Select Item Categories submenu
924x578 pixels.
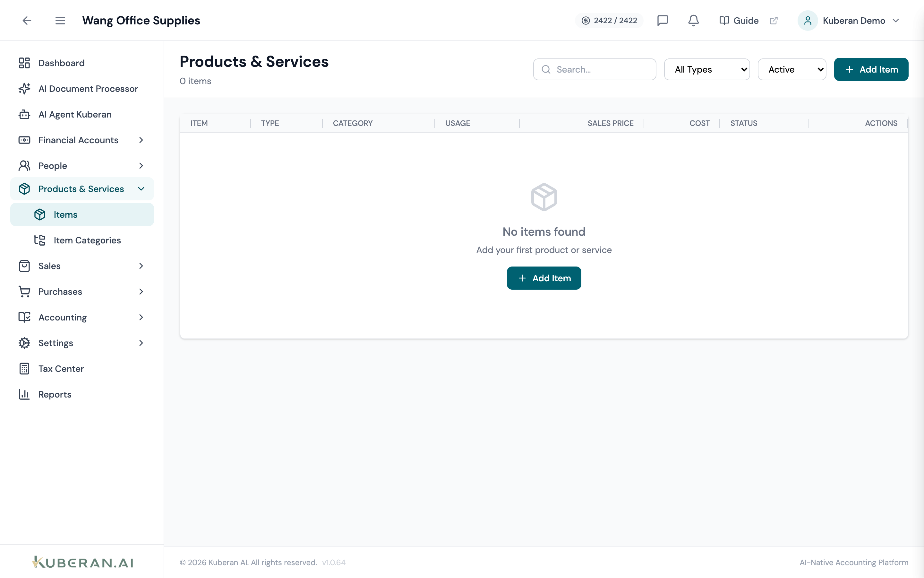(82, 240)
